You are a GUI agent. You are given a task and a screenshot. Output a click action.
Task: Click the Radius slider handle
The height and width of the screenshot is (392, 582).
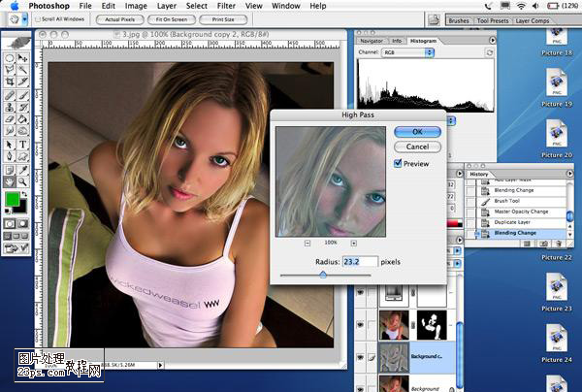[x=323, y=275]
